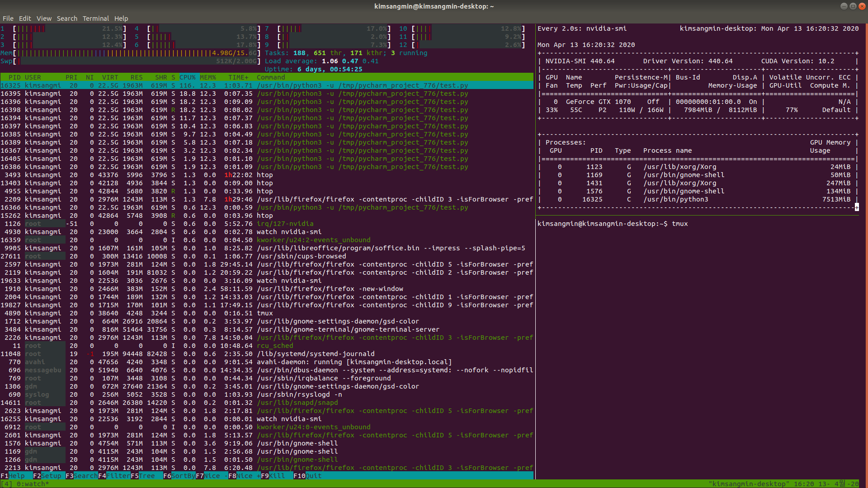Screen dimensions: 868x488
Task: Click F1 Help in htop footer
Action: click(14, 476)
